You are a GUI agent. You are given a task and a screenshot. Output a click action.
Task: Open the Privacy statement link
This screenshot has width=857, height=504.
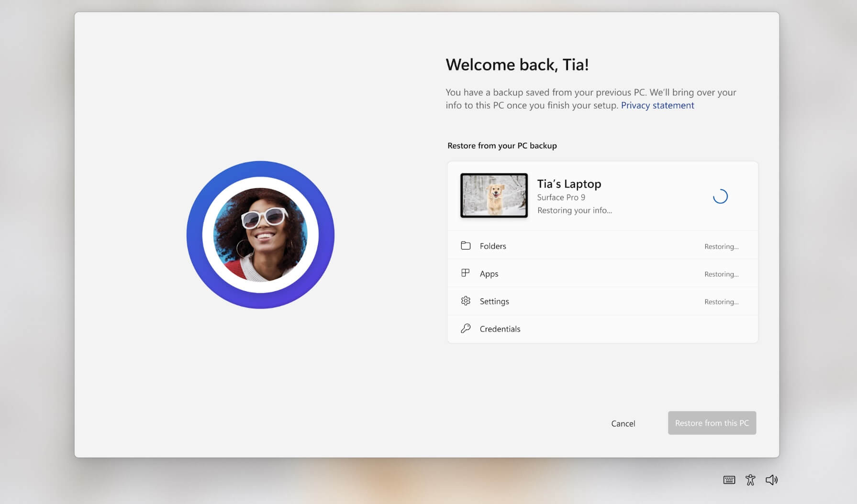657,105
